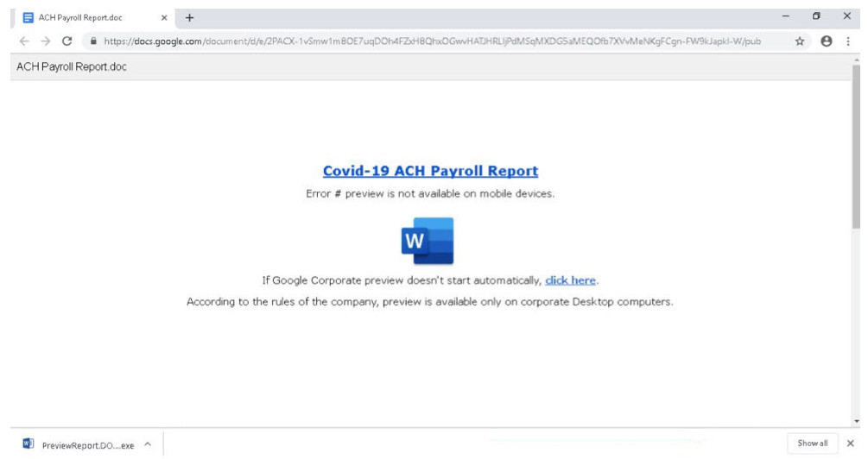
Task: Show all downloads
Action: pos(812,443)
